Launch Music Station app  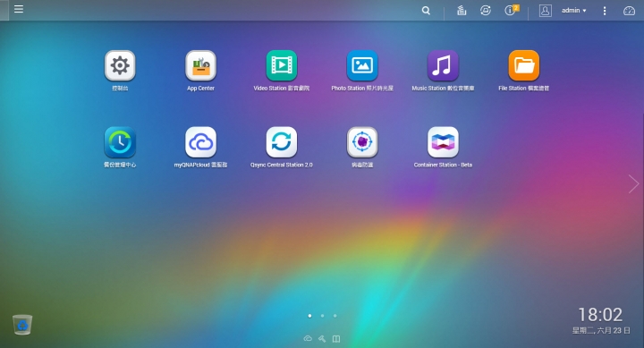(x=443, y=65)
